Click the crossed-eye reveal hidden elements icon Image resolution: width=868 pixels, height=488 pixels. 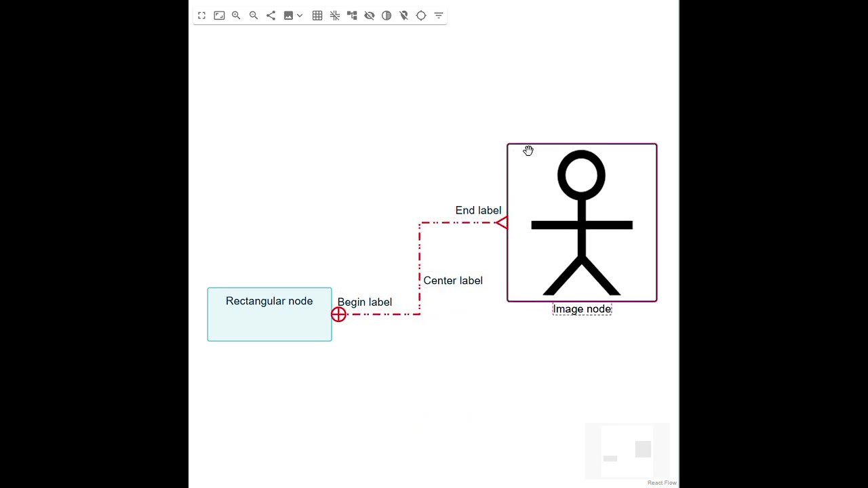(x=370, y=16)
